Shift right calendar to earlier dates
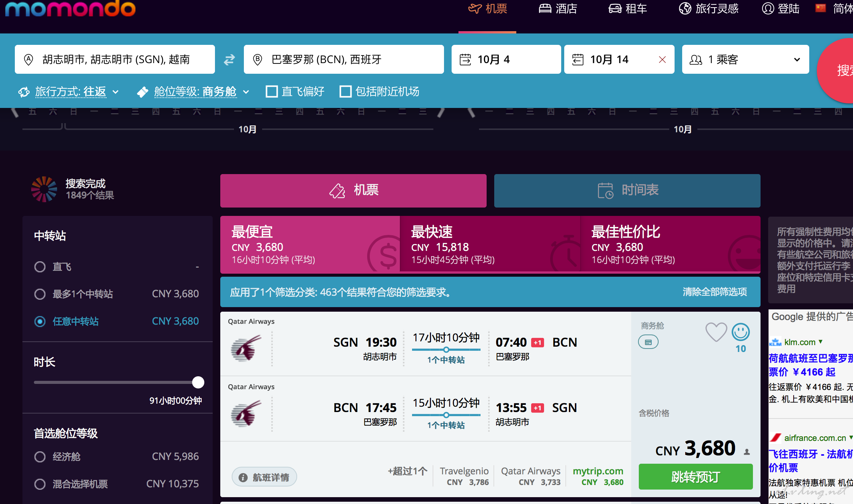The width and height of the screenshot is (853, 504). (x=471, y=112)
